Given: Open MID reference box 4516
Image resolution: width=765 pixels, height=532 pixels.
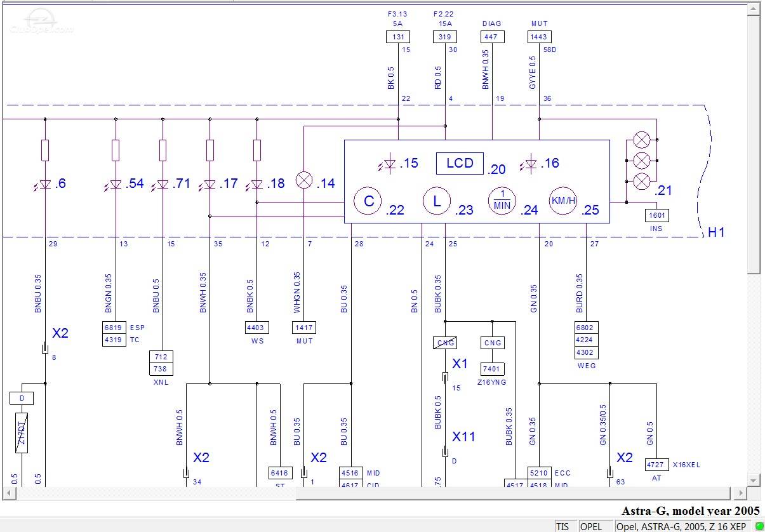Looking at the screenshot, I should click(351, 473).
